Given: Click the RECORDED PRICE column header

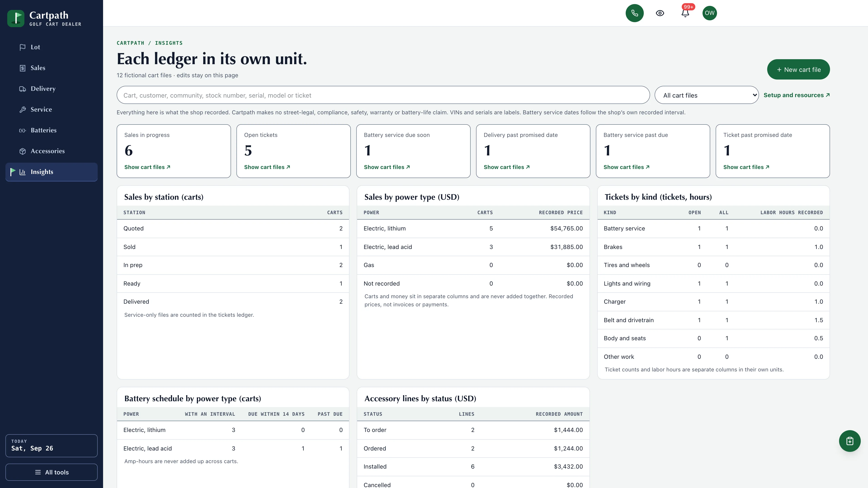Looking at the screenshot, I should [x=561, y=213].
